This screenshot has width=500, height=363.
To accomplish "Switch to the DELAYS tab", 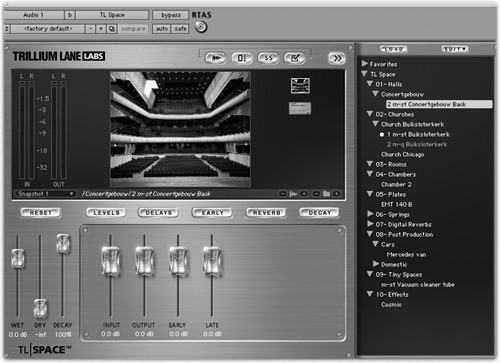I will (x=159, y=213).
